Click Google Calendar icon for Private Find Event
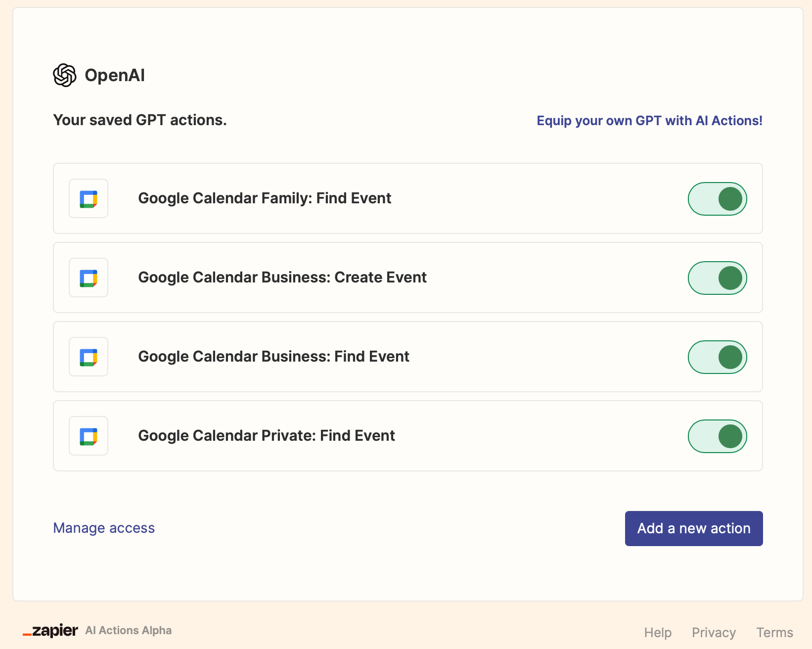Screen dimensions: 812x649 [x=89, y=436]
